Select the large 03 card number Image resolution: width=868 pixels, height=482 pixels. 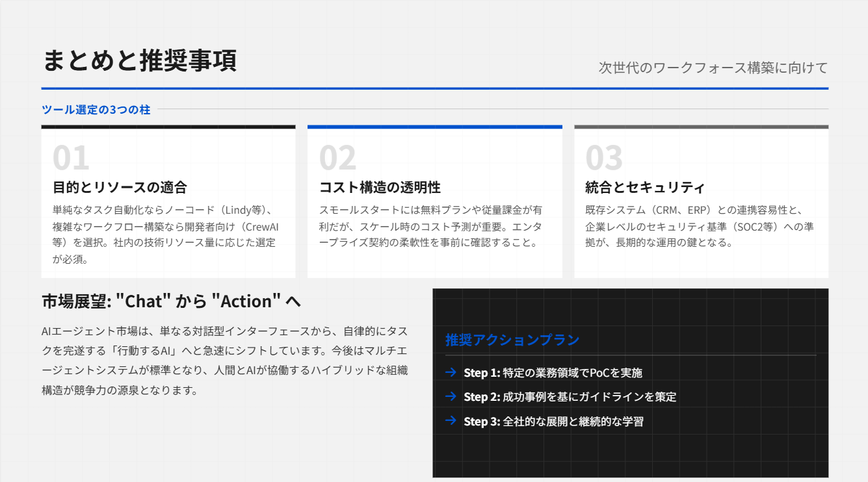click(x=604, y=158)
